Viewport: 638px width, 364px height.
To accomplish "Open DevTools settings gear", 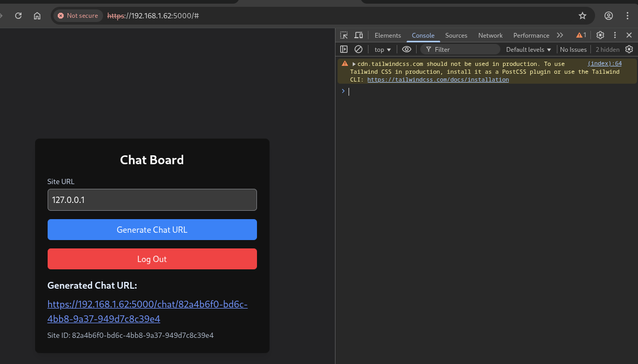I will (x=600, y=36).
